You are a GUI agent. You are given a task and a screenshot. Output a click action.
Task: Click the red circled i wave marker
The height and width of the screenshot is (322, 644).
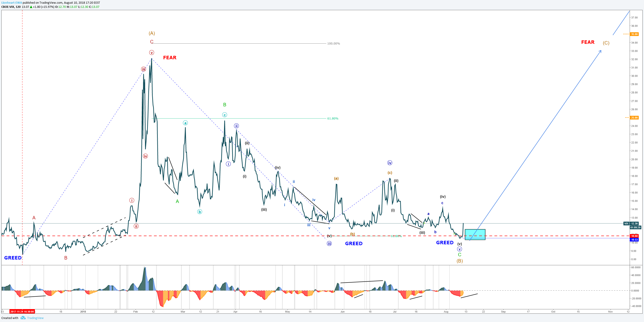(x=132, y=200)
